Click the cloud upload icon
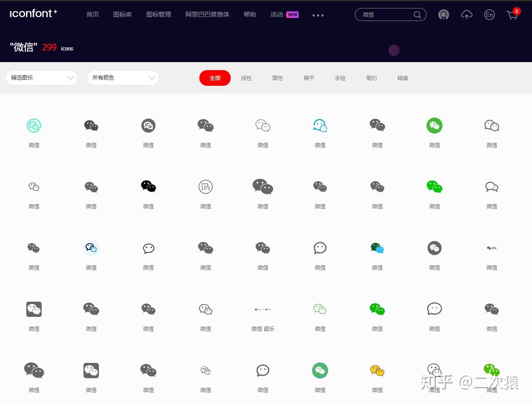This screenshot has height=404, width=532. (467, 15)
